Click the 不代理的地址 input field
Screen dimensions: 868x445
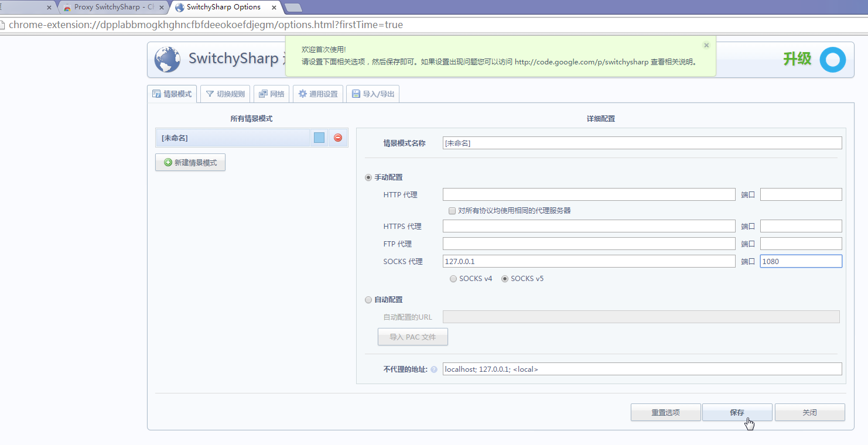click(643, 369)
